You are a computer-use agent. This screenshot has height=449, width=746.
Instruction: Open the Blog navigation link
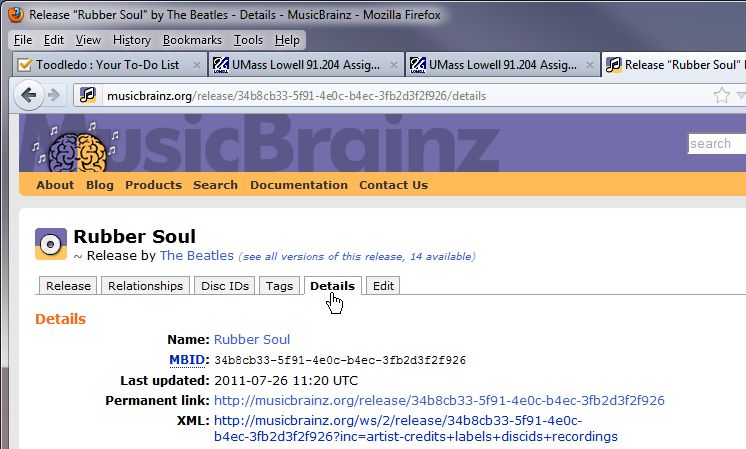[100, 185]
